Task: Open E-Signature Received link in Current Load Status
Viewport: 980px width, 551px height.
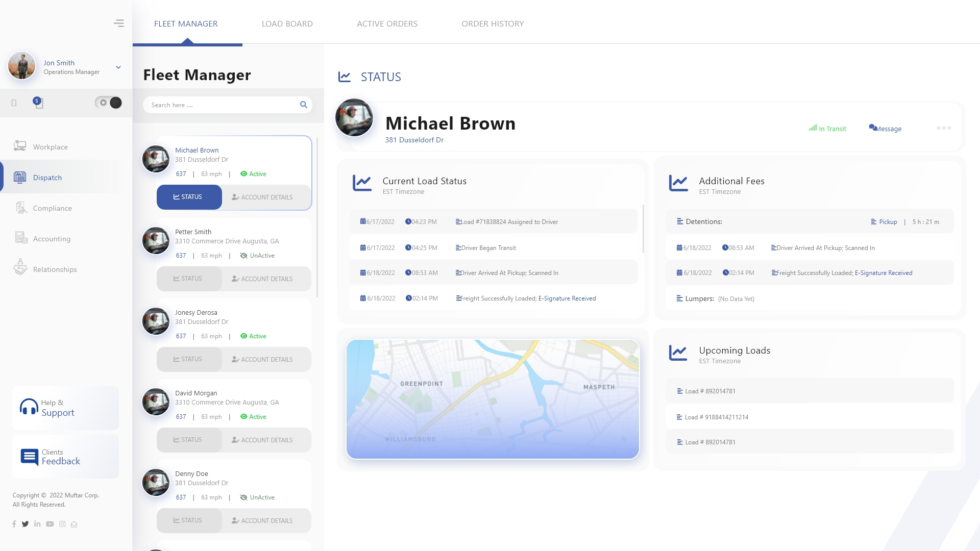Action: click(567, 298)
